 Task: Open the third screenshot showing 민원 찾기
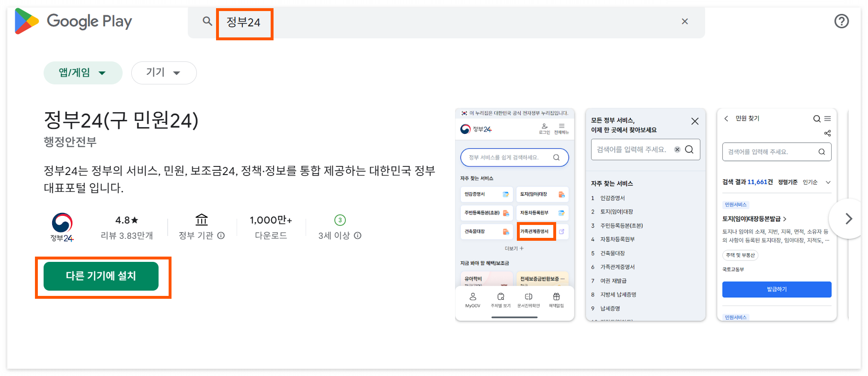click(x=777, y=214)
